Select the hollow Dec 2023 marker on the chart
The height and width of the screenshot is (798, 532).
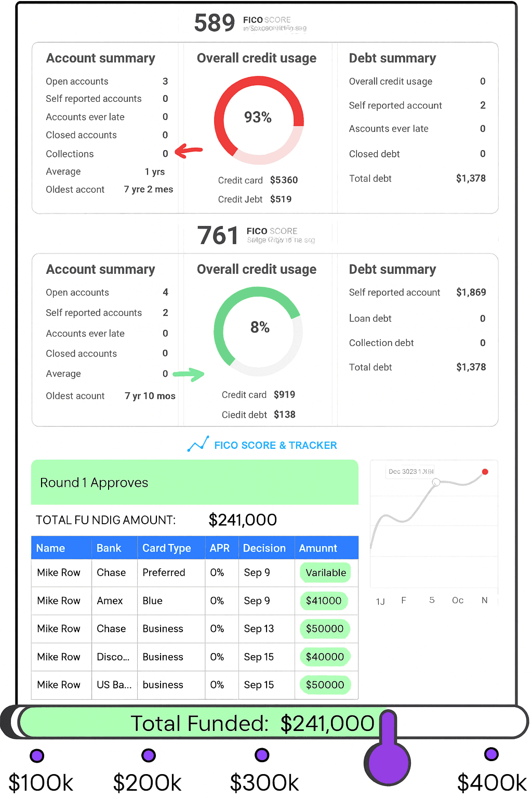436,482
